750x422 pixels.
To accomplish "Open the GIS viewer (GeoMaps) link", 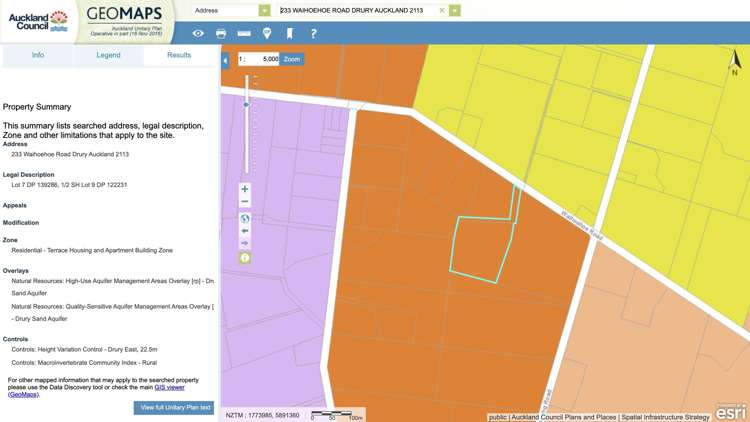I will pyautogui.click(x=169, y=387).
